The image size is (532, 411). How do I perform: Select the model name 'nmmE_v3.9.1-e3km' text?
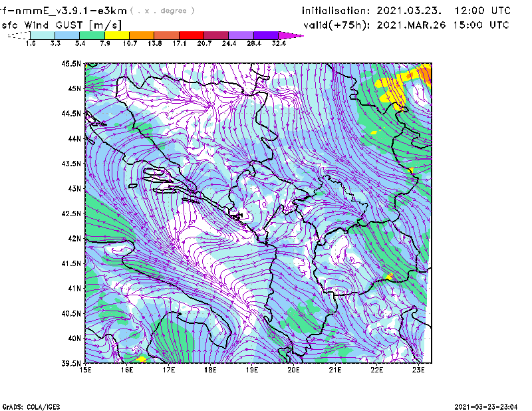(x=68, y=11)
